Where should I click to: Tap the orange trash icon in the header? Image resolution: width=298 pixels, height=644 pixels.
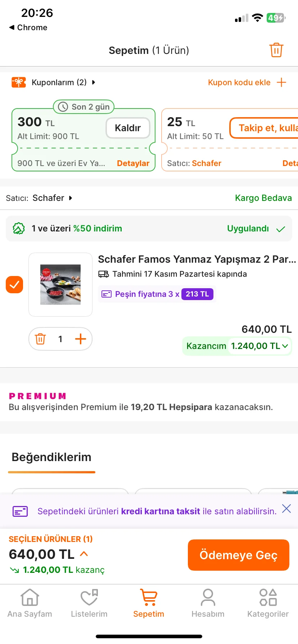(x=276, y=50)
